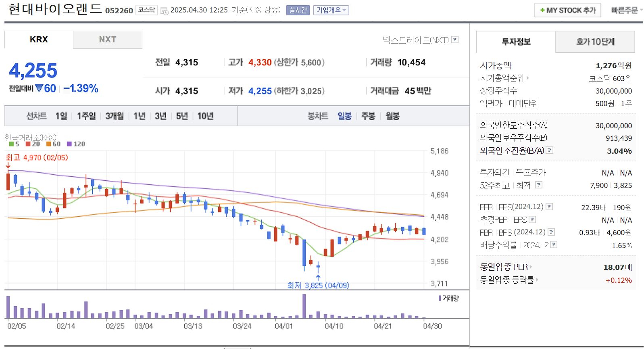Click 외국인보유주식수 value 913,439
Screen dimensions: 644x349
pos(619,138)
